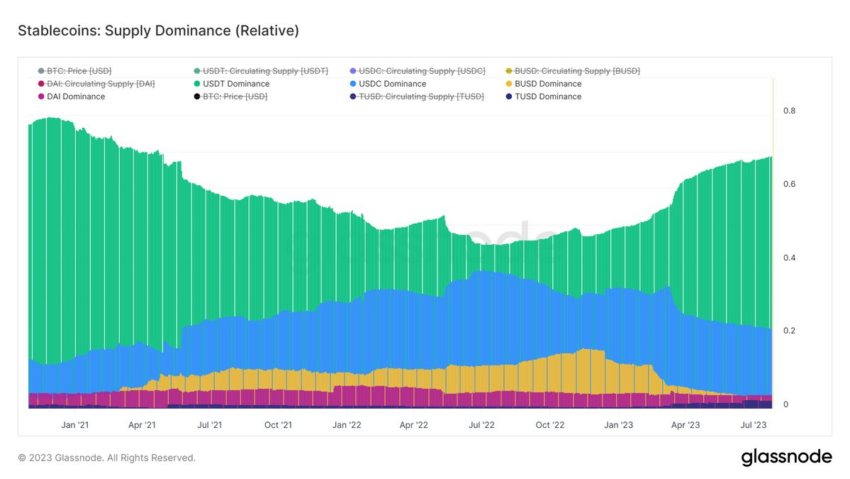
Task: Click the Glassnode copyright text
Action: [x=107, y=458]
